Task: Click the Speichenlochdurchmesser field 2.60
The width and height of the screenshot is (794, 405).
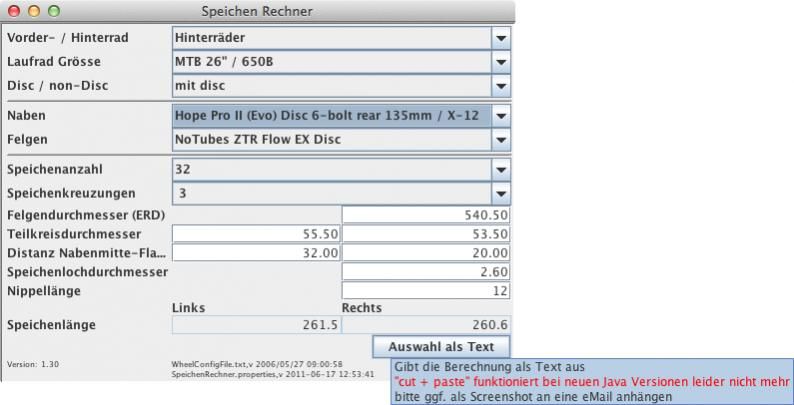Action: click(x=426, y=272)
